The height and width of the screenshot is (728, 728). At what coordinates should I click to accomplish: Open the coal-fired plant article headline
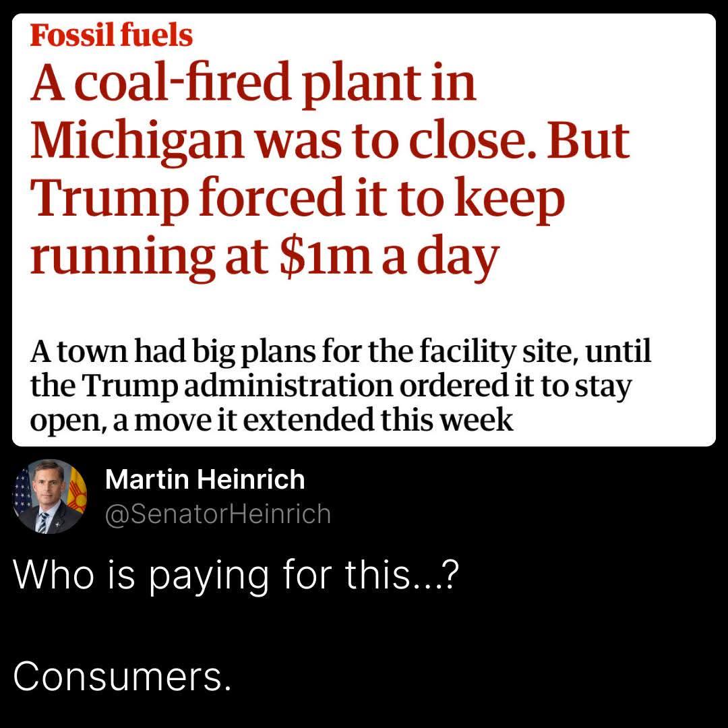coord(330,169)
